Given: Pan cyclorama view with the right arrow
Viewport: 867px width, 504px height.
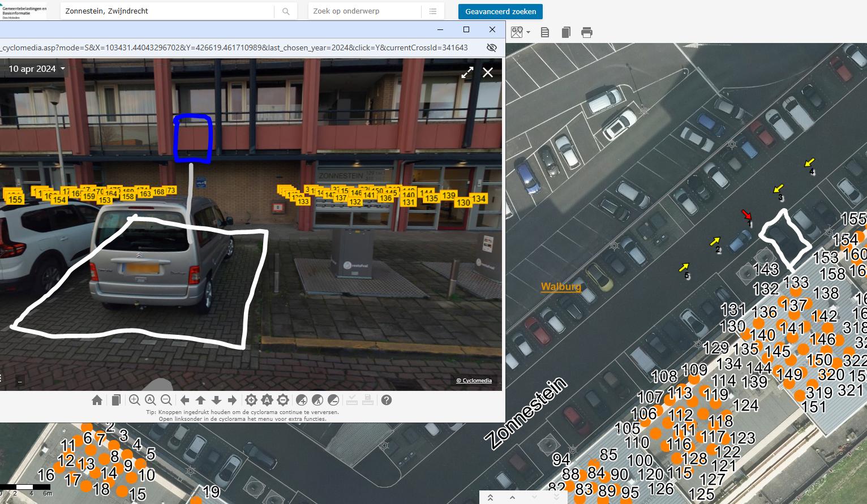Looking at the screenshot, I should [x=232, y=400].
